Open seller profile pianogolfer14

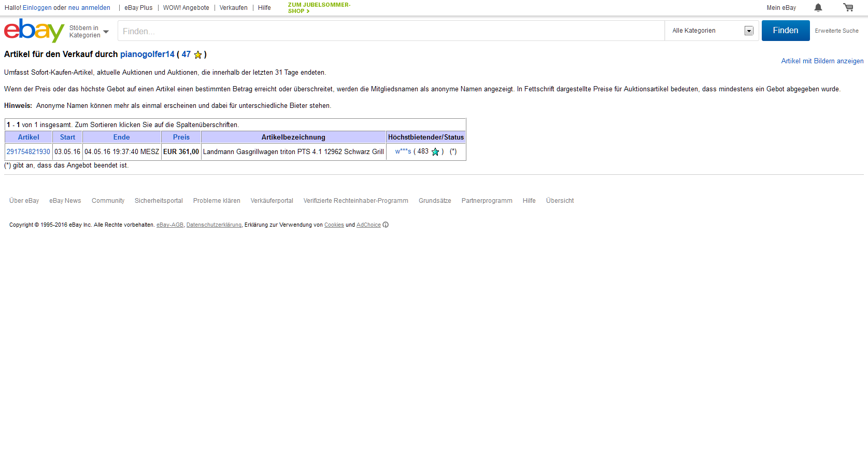147,54
